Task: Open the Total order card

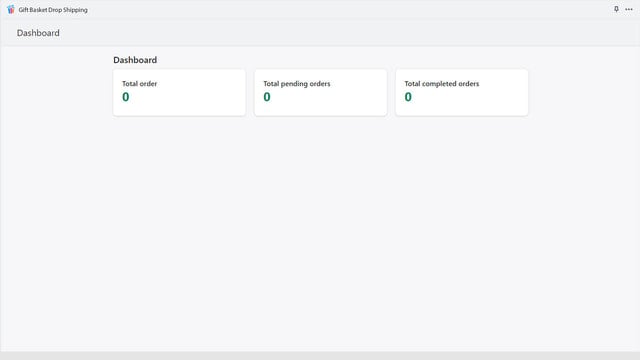Action: [179, 92]
